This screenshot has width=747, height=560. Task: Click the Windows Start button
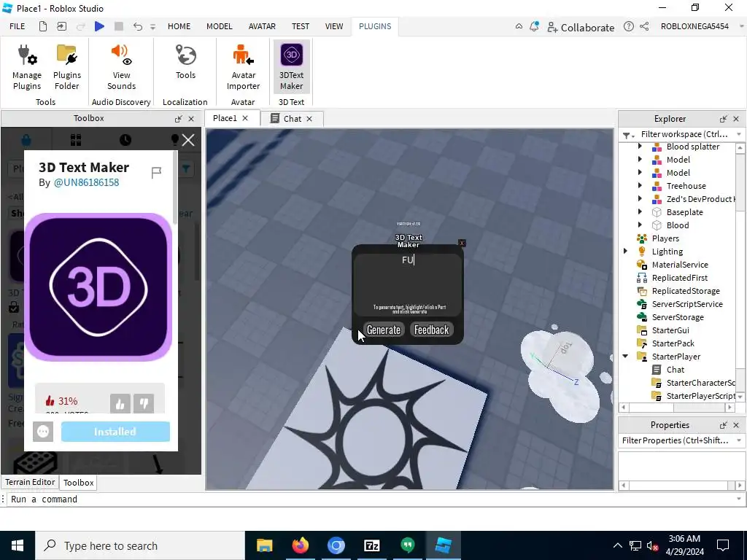(x=18, y=545)
